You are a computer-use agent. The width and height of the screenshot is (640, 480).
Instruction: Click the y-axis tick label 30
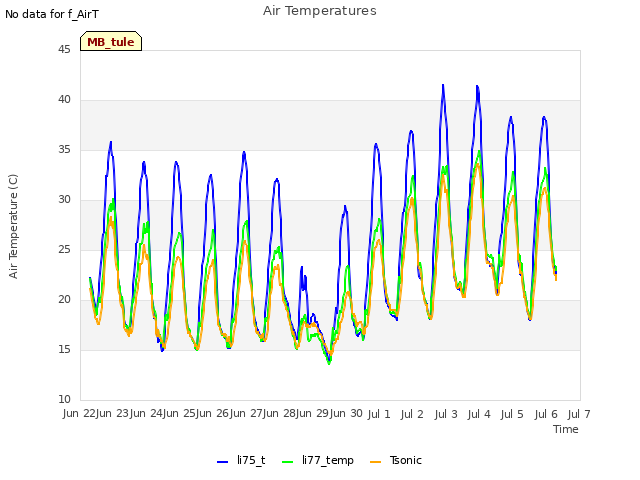[x=64, y=200]
